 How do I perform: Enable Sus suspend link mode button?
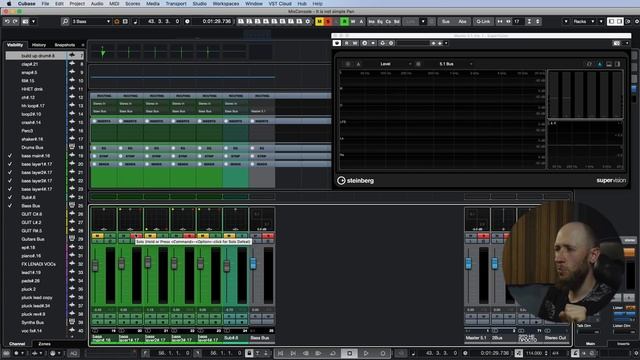[x=446, y=21]
